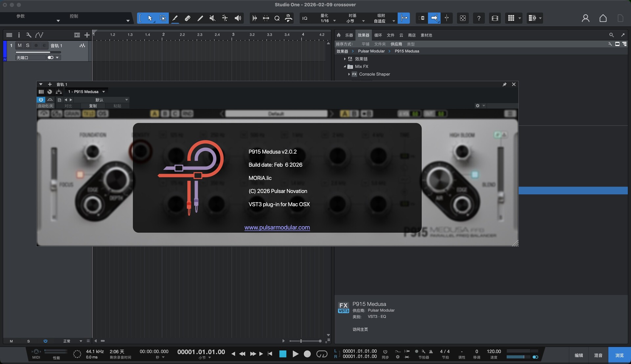Open the quantize 1/16 dropdown

click(x=335, y=21)
